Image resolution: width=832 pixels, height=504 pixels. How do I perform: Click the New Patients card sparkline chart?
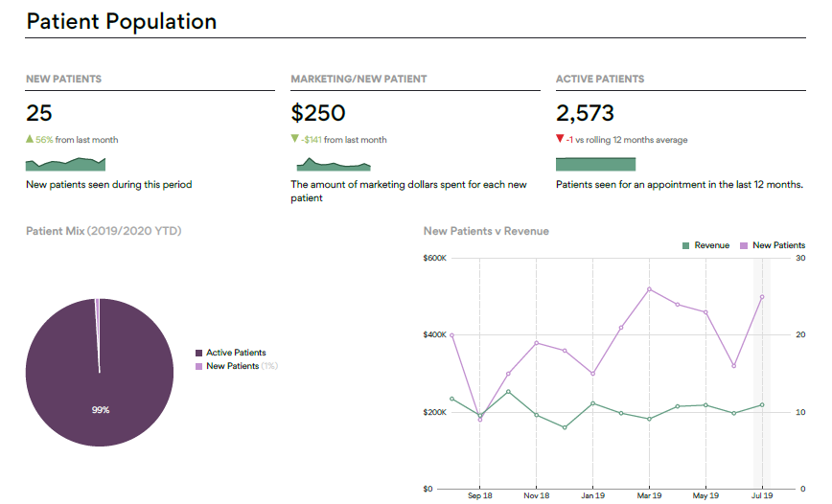[x=65, y=164]
